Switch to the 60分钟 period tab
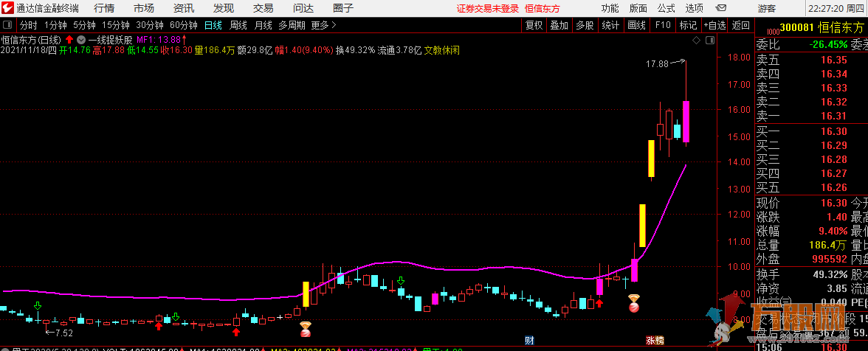868x351 pixels. tap(183, 25)
